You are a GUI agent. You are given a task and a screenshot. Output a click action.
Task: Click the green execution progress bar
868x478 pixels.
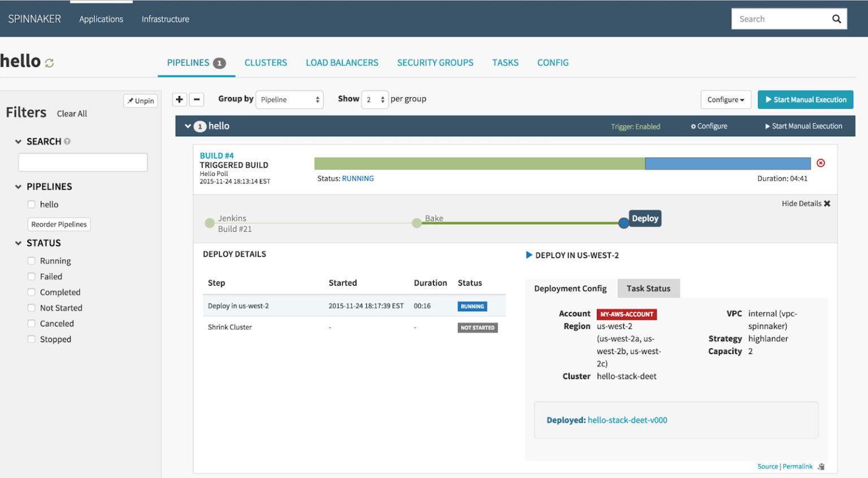[x=479, y=163]
